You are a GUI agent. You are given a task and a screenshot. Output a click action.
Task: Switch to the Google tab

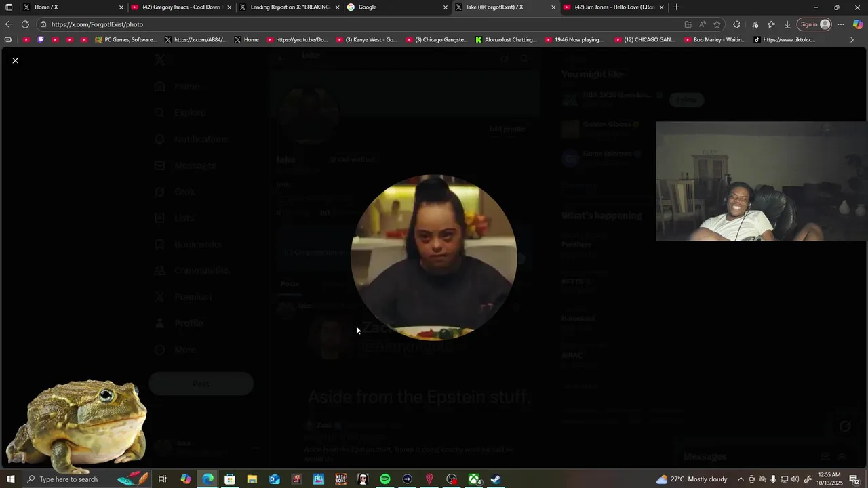pos(397,7)
